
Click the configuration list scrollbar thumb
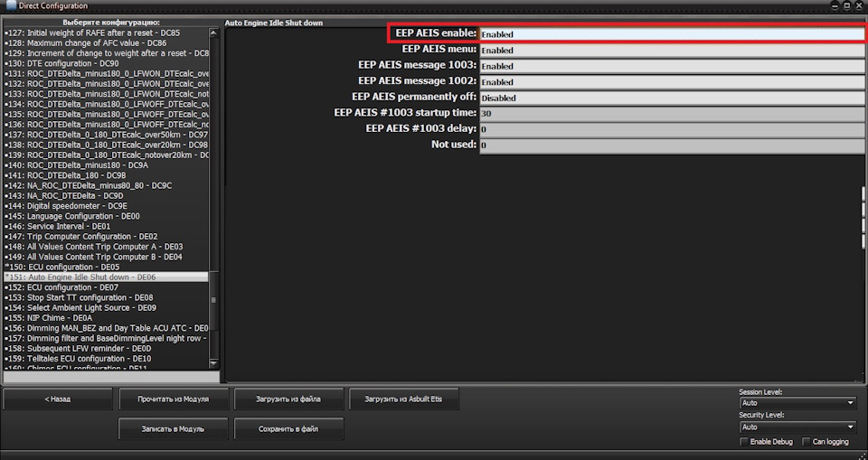coord(213,300)
